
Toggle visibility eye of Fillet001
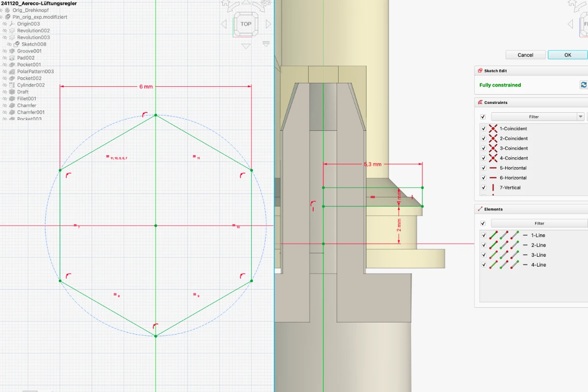(4, 98)
